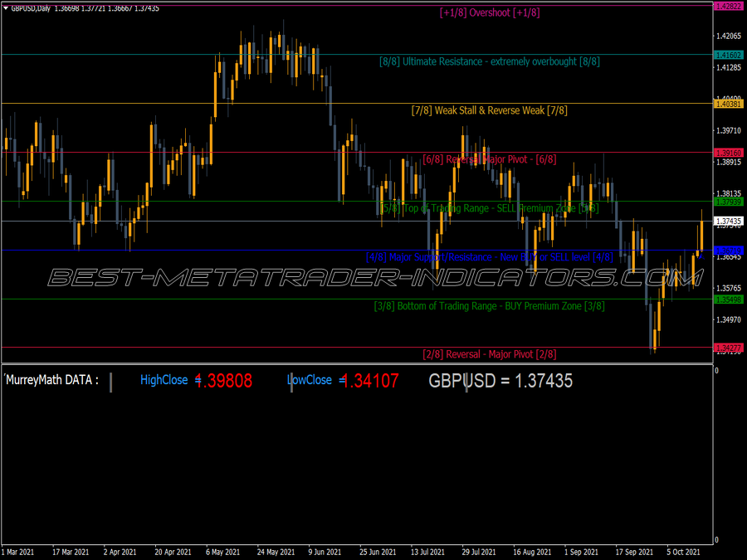This screenshot has height=560, width=747.
Task: Click the 1.34277 price tag
Action: click(729, 348)
